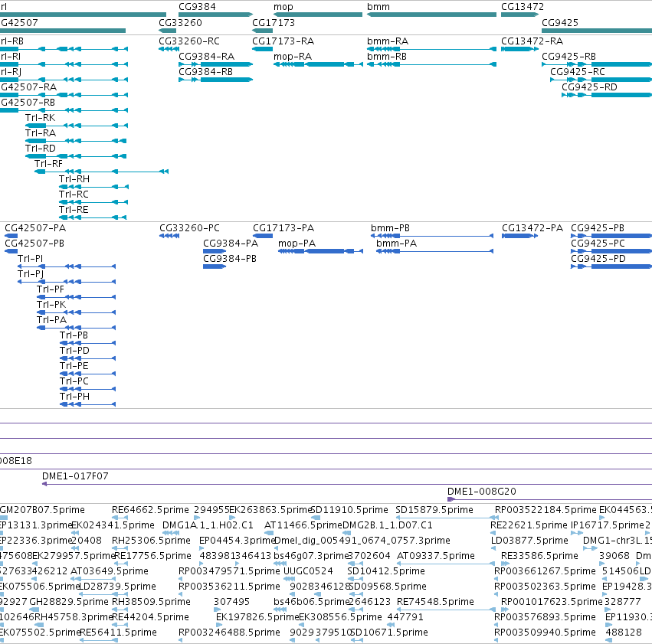Select transcript label Trl-RE
This screenshot has height=644, width=652.
(74, 210)
